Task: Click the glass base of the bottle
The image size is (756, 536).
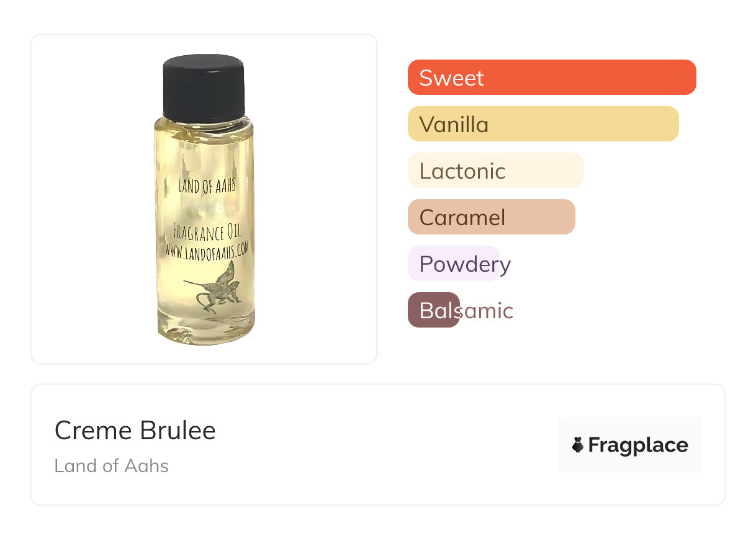Action: click(206, 332)
